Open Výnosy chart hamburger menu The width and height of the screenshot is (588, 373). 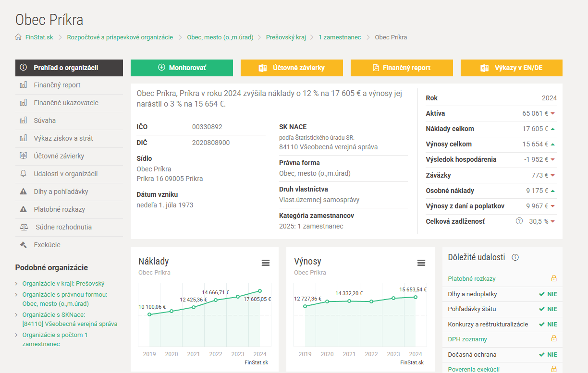pos(421,263)
